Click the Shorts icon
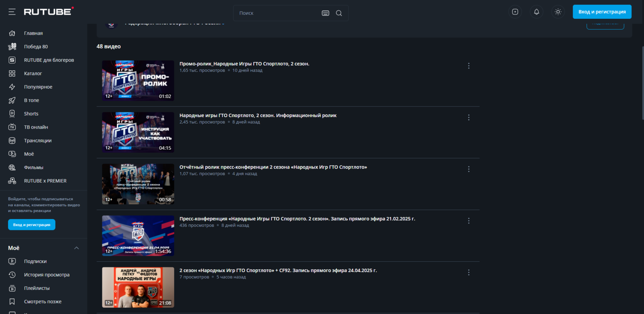Viewport: 644px width, 314px height. tap(12, 114)
